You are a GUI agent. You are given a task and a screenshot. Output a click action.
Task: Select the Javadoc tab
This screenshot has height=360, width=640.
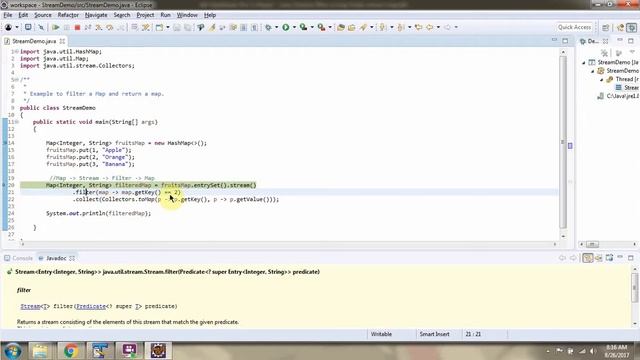point(56,258)
